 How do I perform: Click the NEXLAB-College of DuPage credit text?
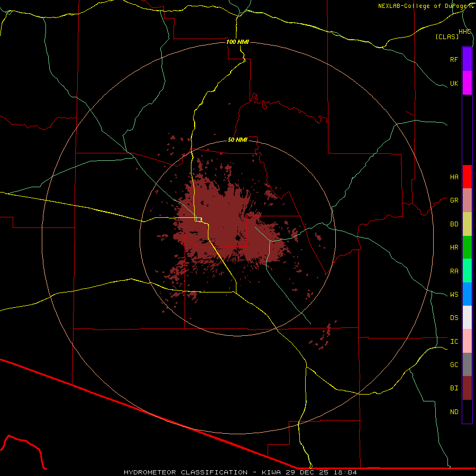coord(425,6)
